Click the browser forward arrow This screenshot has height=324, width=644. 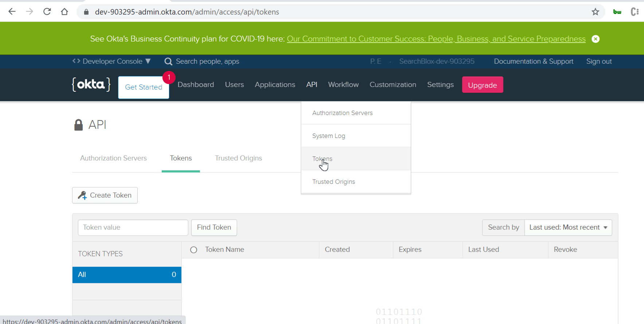(30, 12)
